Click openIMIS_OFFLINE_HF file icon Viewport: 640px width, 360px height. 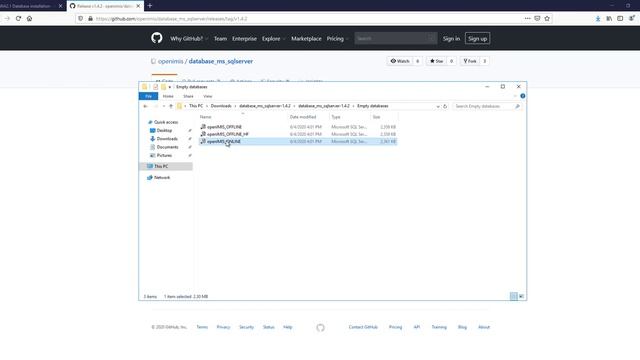point(203,134)
